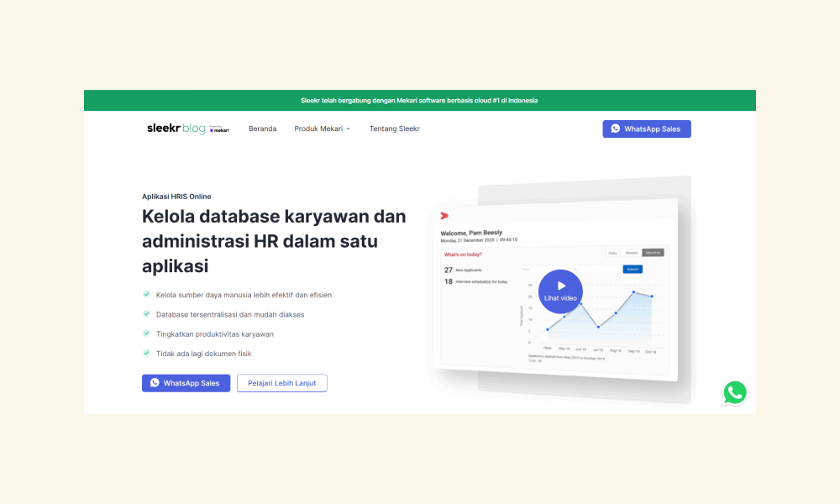Click the Mekari logo next to sleekr blog
840x504 pixels.
(x=219, y=129)
